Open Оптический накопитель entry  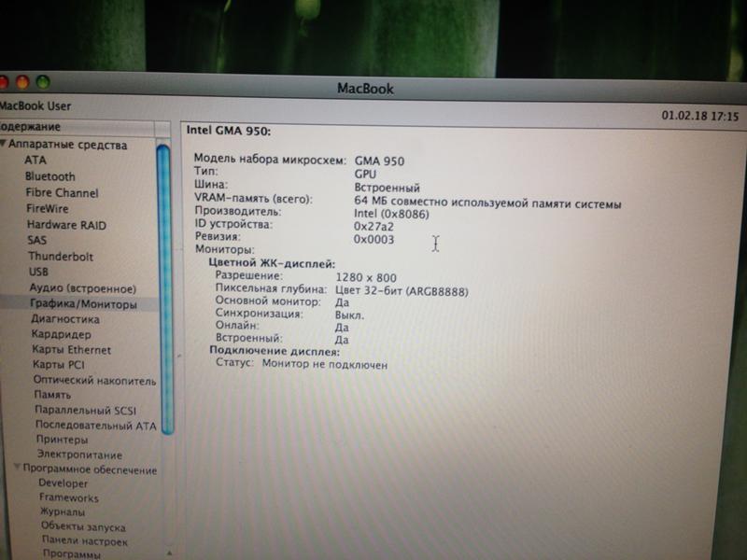click(x=94, y=381)
